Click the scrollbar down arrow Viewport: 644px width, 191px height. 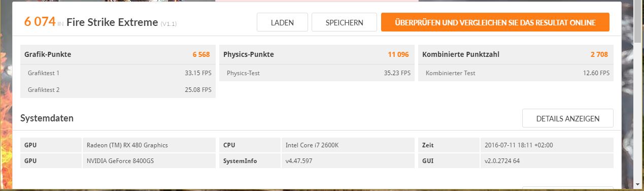click(x=639, y=184)
